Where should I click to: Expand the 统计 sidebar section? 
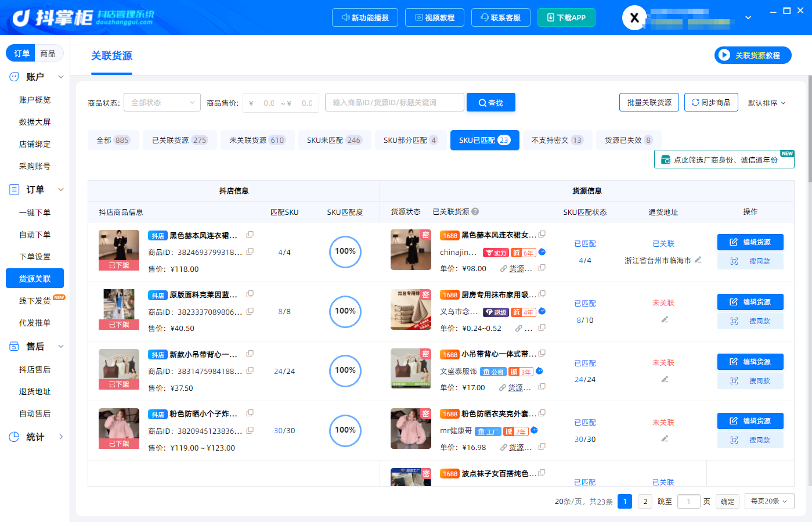[61, 437]
